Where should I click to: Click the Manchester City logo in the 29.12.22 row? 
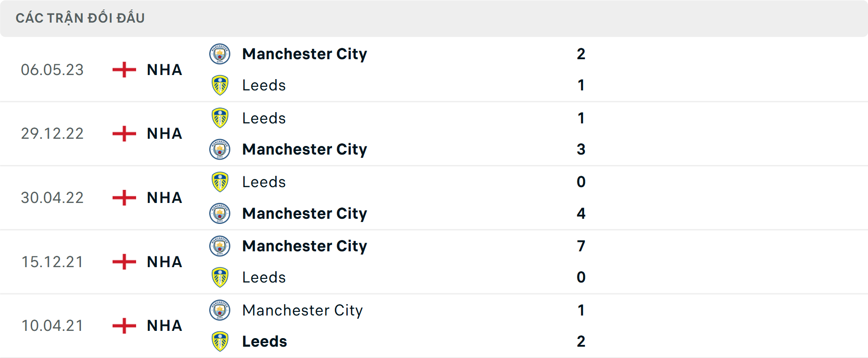click(220, 149)
